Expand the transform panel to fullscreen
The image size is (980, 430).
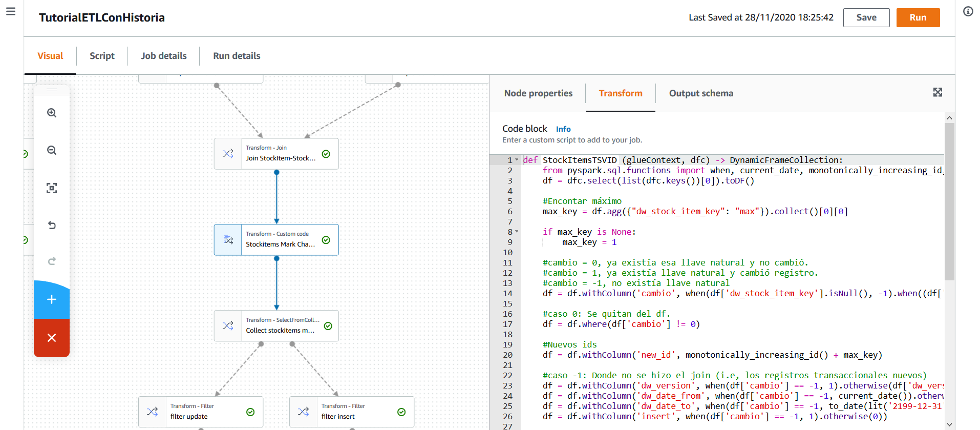938,92
